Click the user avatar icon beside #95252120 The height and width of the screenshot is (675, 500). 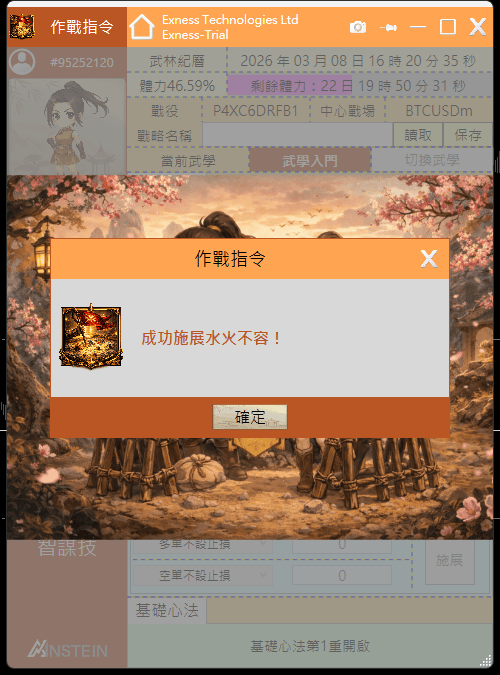(22, 62)
